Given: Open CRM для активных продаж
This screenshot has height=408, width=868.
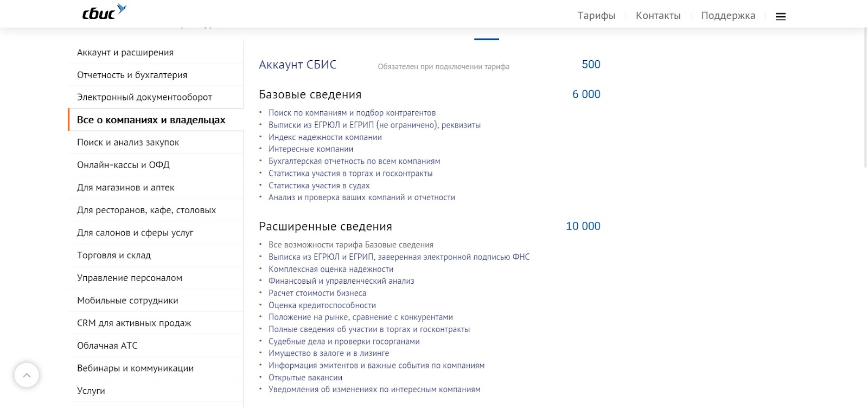Looking at the screenshot, I should [x=156, y=323].
